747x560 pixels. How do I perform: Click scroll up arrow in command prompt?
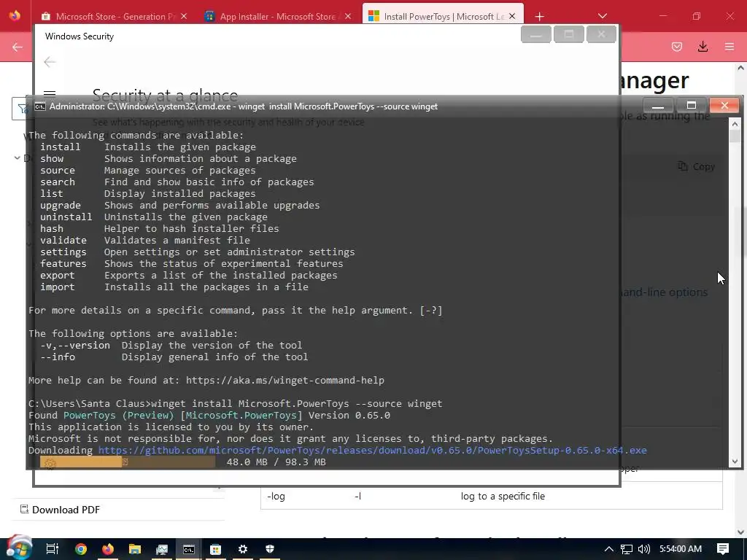(735, 124)
